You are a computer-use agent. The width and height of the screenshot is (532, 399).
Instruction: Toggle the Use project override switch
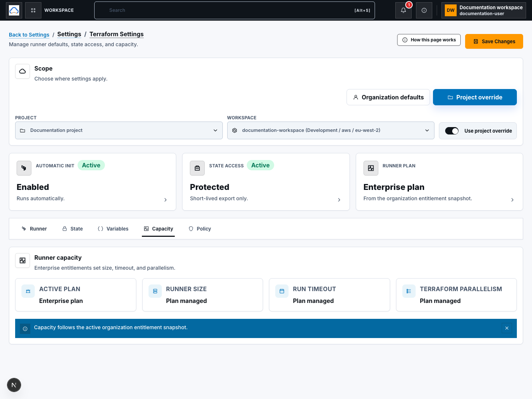coord(452,131)
